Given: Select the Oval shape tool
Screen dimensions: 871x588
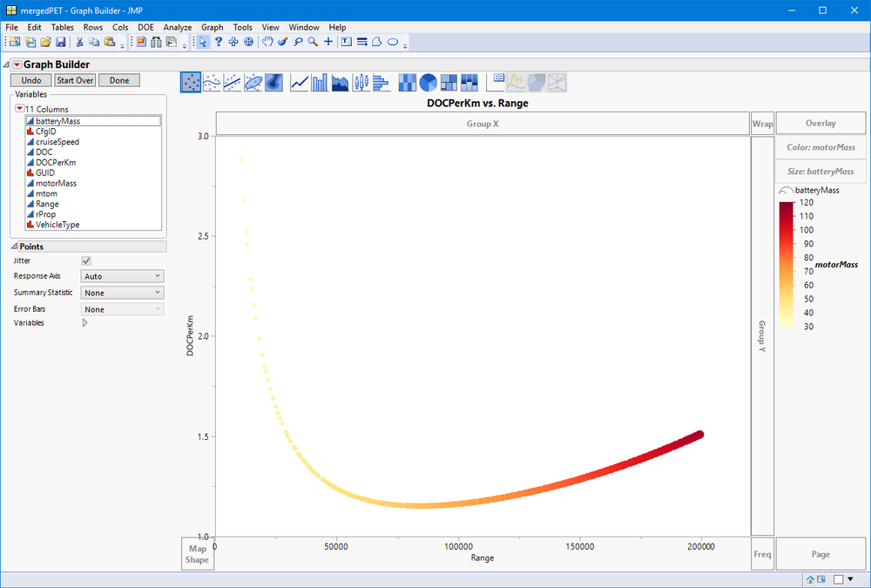Looking at the screenshot, I should click(x=393, y=42).
